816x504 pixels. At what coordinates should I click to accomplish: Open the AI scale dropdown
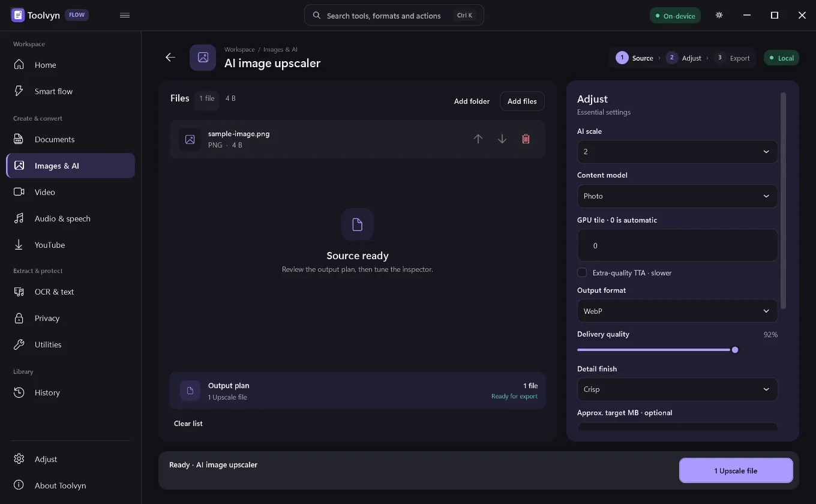click(x=677, y=152)
